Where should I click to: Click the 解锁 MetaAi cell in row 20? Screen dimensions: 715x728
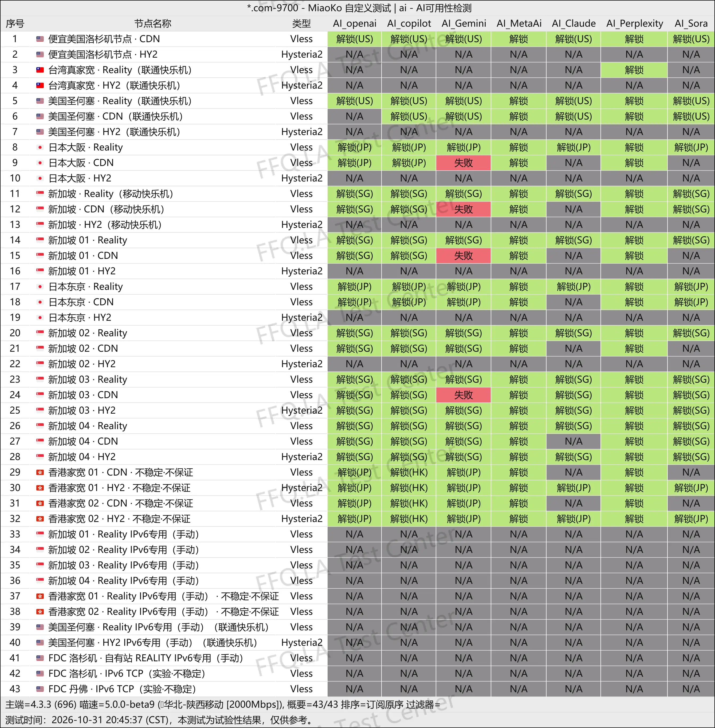518,333
